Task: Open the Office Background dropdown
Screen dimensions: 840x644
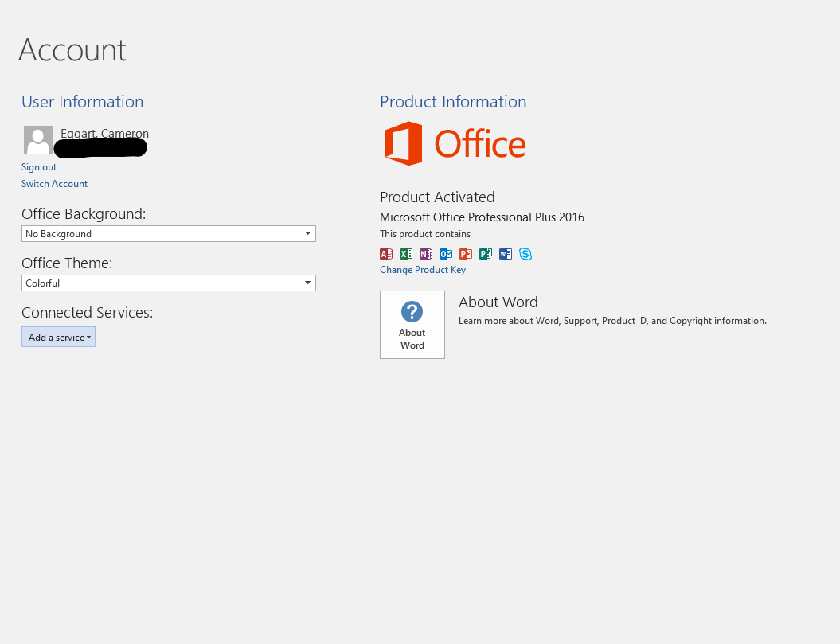Action: click(168, 233)
